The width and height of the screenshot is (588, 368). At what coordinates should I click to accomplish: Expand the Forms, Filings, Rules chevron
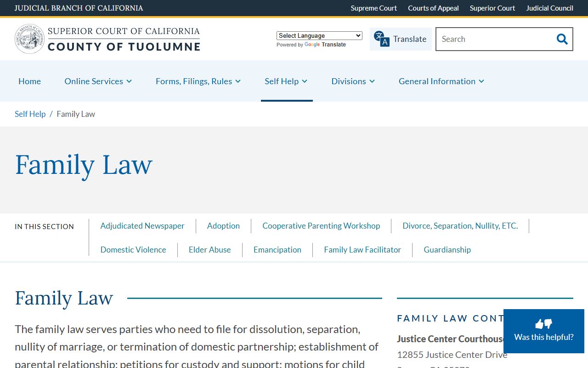point(238,81)
